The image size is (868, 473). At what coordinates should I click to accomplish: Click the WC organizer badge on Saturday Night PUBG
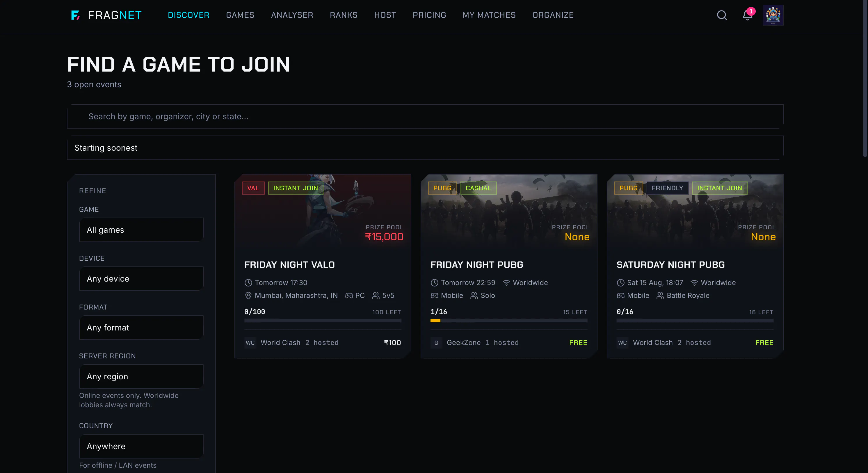[622, 343]
